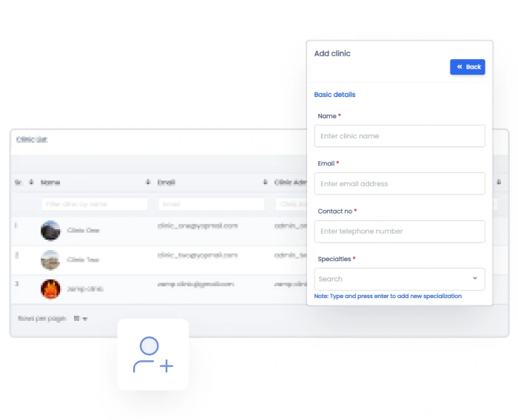Open rows per page dropdown
The image size is (518, 420).
click(x=81, y=319)
